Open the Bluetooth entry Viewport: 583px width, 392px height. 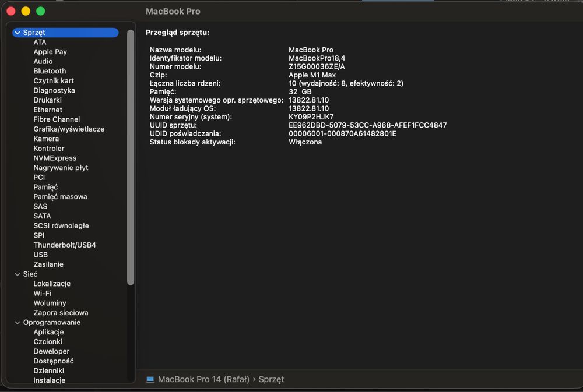(50, 71)
